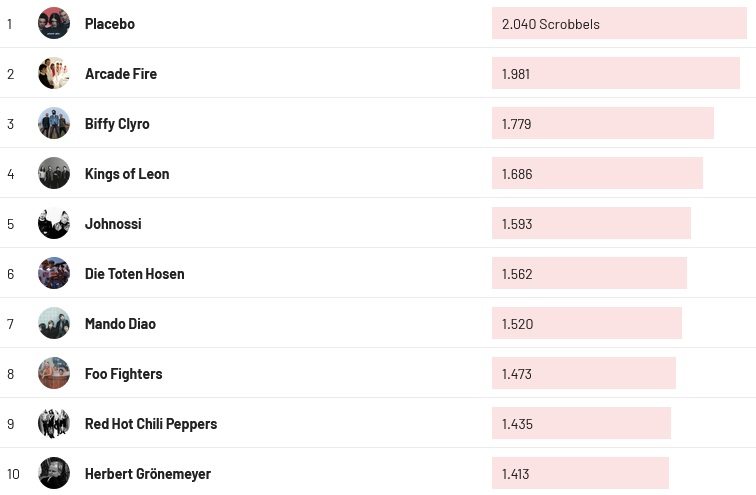Open the 1.473 scrobble bar for Foo Fighters
Viewport: 756px width, 495px height.
tap(583, 373)
